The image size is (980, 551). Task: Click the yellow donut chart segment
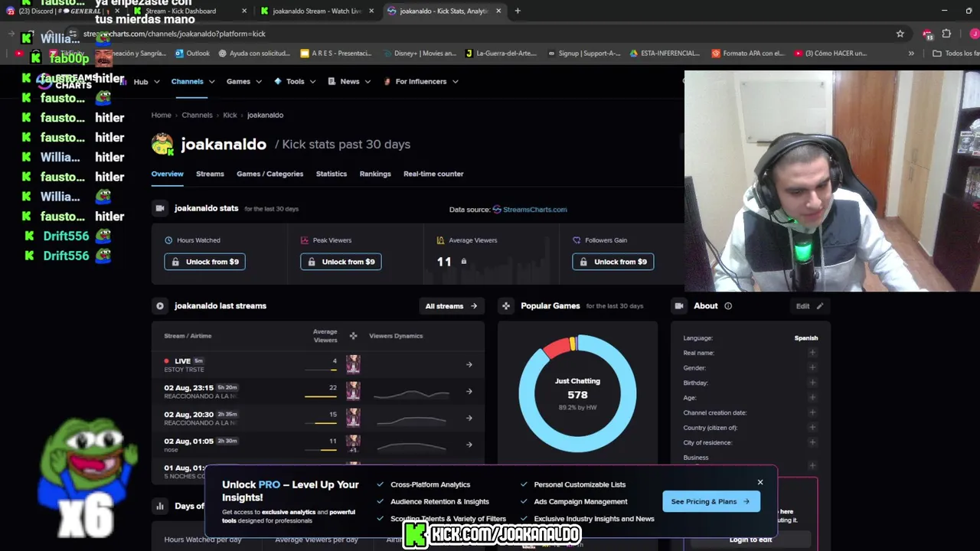tap(573, 343)
